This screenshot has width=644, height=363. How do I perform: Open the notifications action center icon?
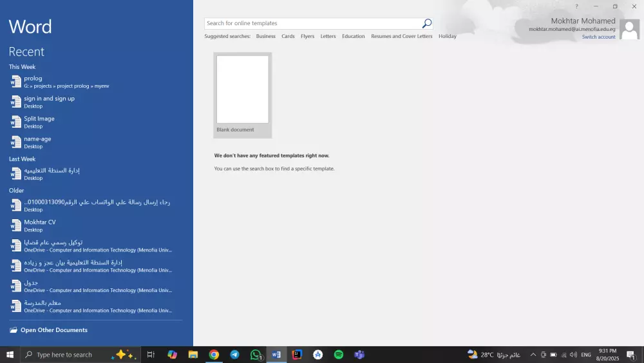pyautogui.click(x=631, y=355)
